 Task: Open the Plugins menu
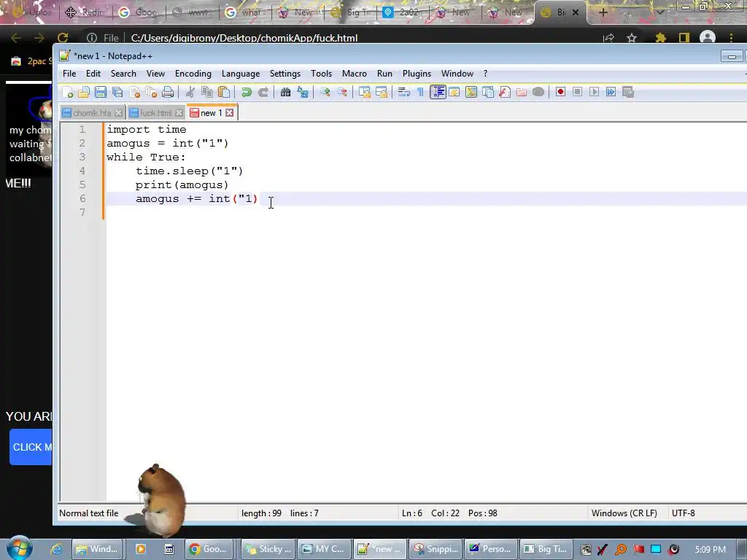tap(417, 74)
